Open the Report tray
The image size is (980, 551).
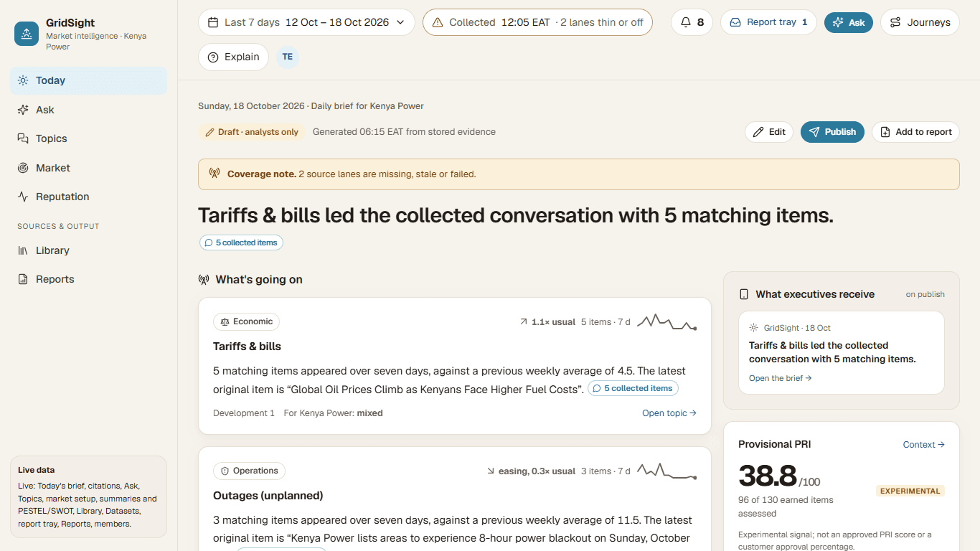click(x=768, y=22)
